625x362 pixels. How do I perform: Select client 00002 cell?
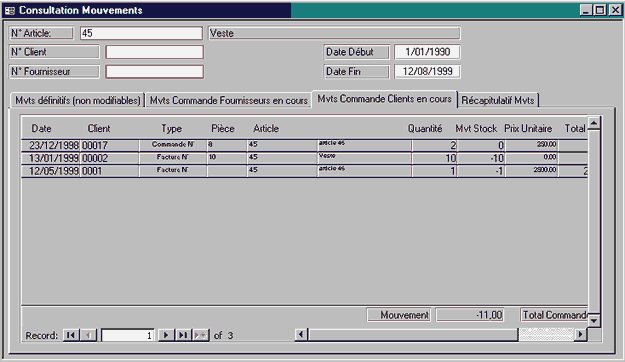pyautogui.click(x=110, y=158)
